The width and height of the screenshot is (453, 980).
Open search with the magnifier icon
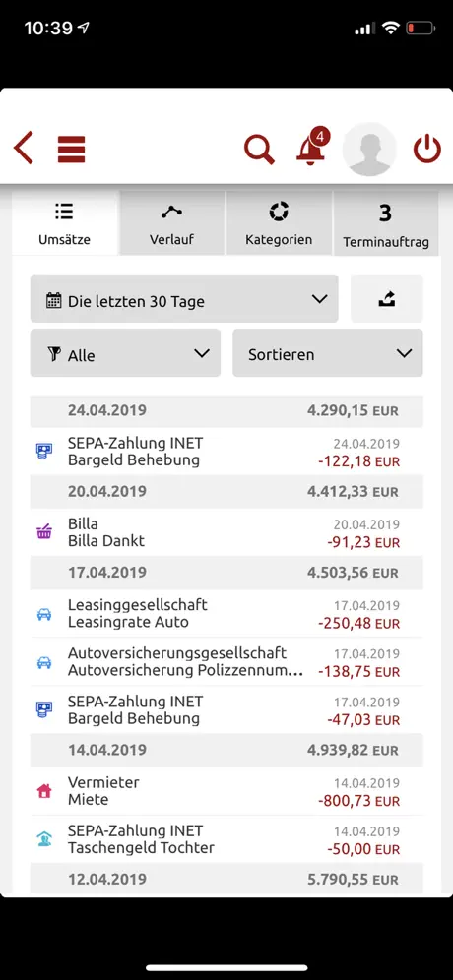click(259, 150)
